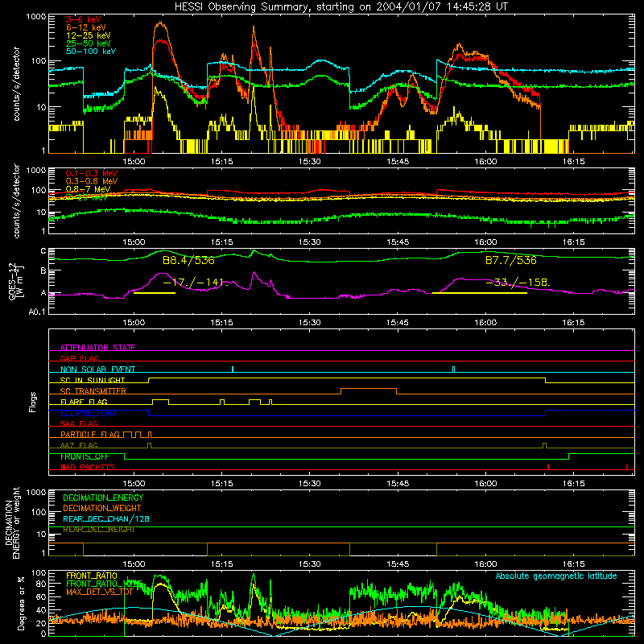The width and height of the screenshot is (644, 644).
Task: Click the Absolute geomagnetic latitude label
Action: (556, 576)
